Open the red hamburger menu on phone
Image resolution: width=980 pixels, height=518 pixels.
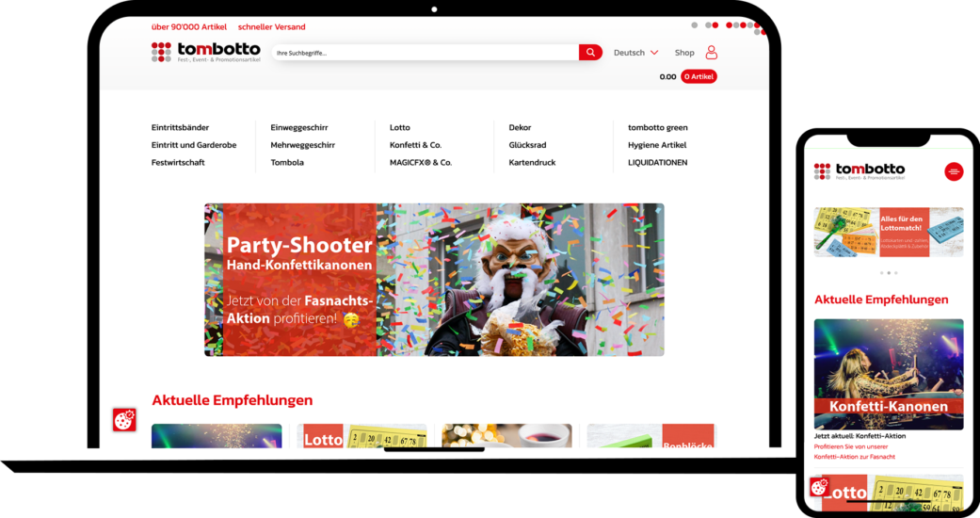(x=953, y=171)
